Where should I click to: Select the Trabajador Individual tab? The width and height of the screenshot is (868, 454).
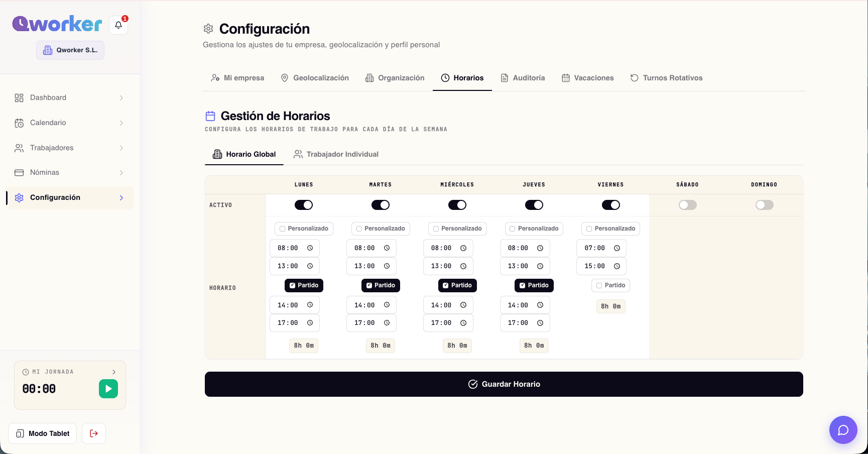click(x=336, y=154)
